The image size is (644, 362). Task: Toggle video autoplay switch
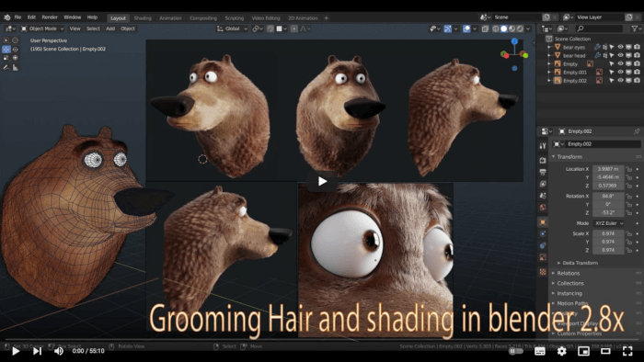pyautogui.click(x=515, y=351)
